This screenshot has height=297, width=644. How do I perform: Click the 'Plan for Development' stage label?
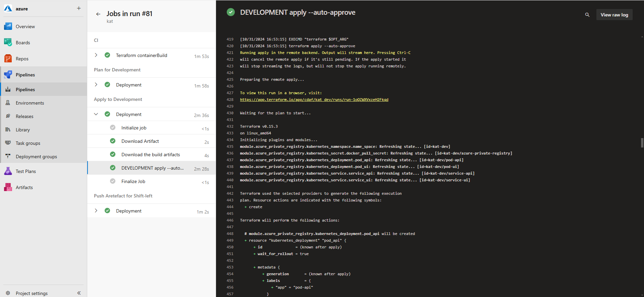[117, 70]
